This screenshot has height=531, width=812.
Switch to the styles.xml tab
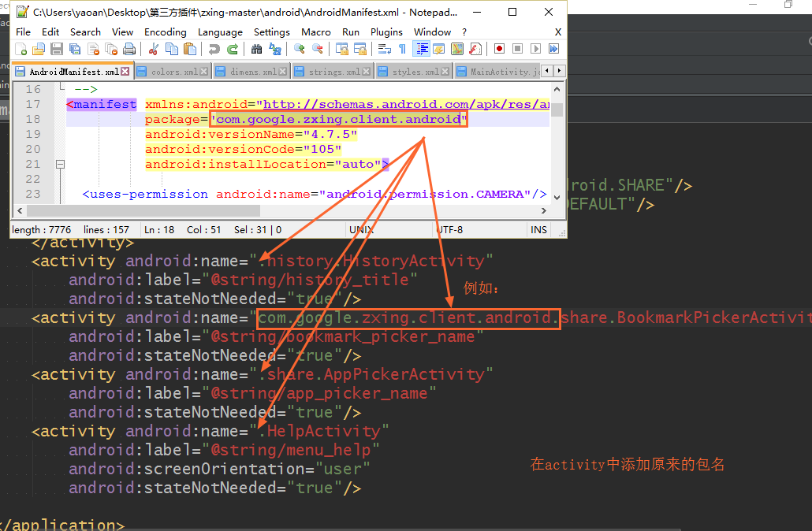[414, 72]
